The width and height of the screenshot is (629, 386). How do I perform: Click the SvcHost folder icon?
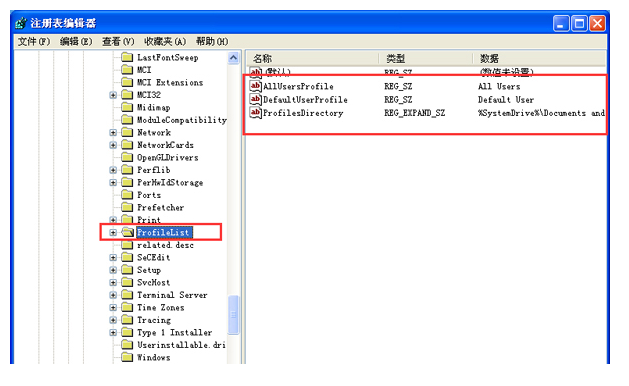pyautogui.click(x=127, y=282)
